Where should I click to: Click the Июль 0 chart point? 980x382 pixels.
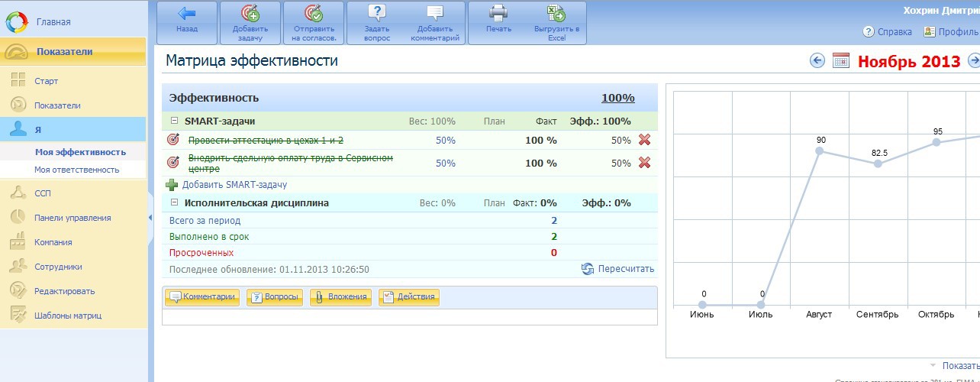pos(761,305)
